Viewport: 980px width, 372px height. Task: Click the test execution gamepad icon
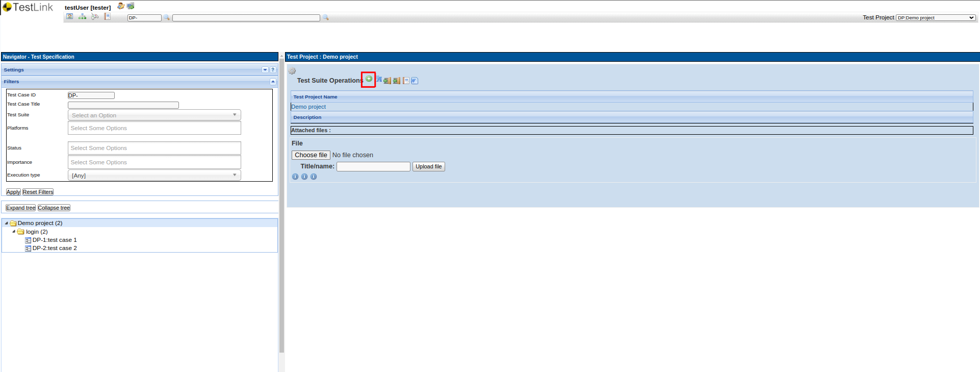point(95,17)
